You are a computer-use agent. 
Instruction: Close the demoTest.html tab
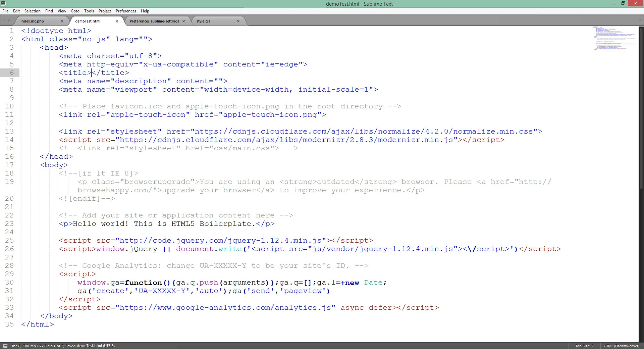117,21
